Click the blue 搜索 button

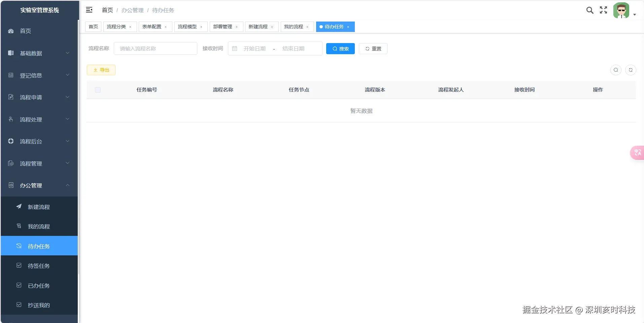[340, 49]
